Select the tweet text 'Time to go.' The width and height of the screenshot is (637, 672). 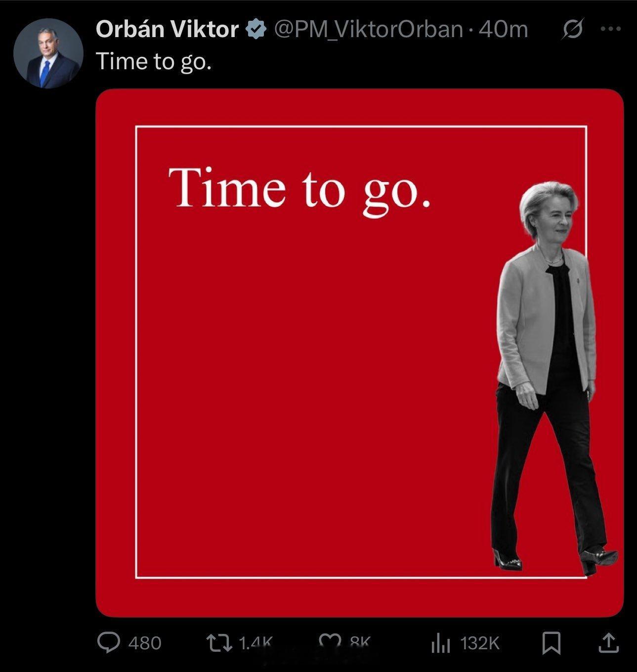click(154, 62)
